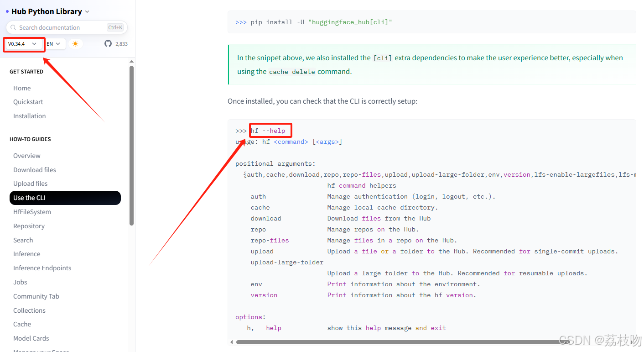Click the "auth" command row
The height and width of the screenshot is (352, 644).
[373, 196]
